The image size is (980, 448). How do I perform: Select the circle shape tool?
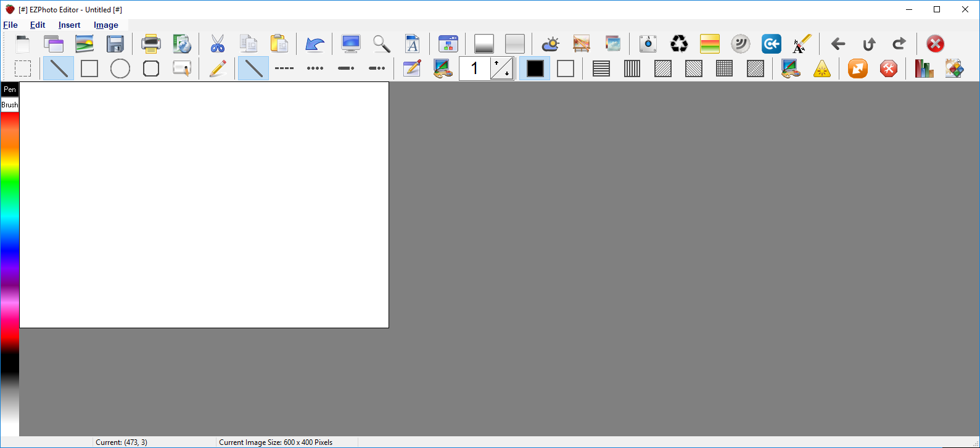tap(120, 68)
